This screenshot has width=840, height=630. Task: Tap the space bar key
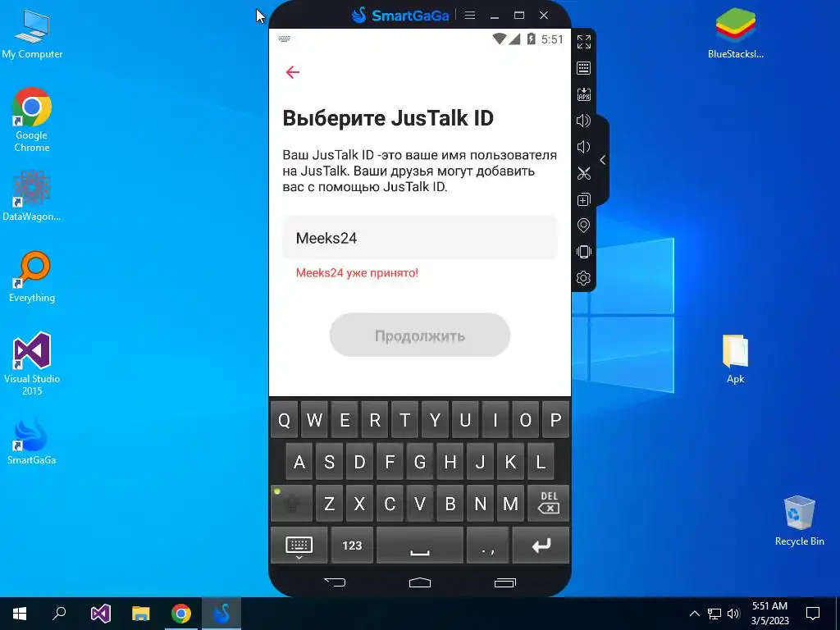(x=420, y=546)
